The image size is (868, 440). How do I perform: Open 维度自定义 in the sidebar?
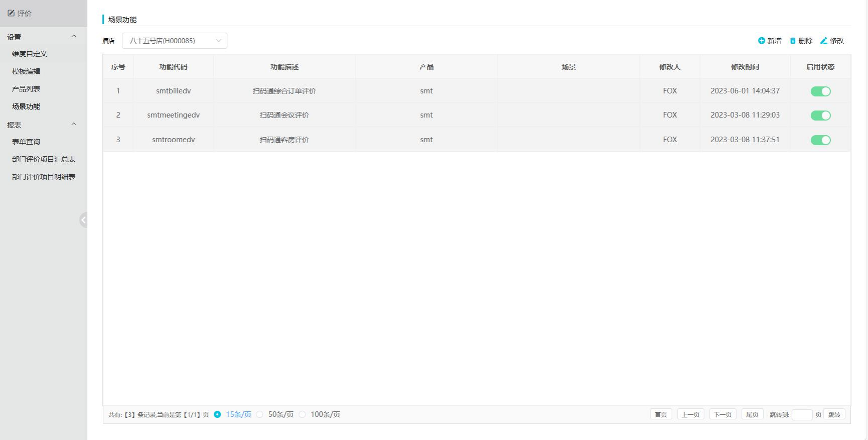coord(30,54)
